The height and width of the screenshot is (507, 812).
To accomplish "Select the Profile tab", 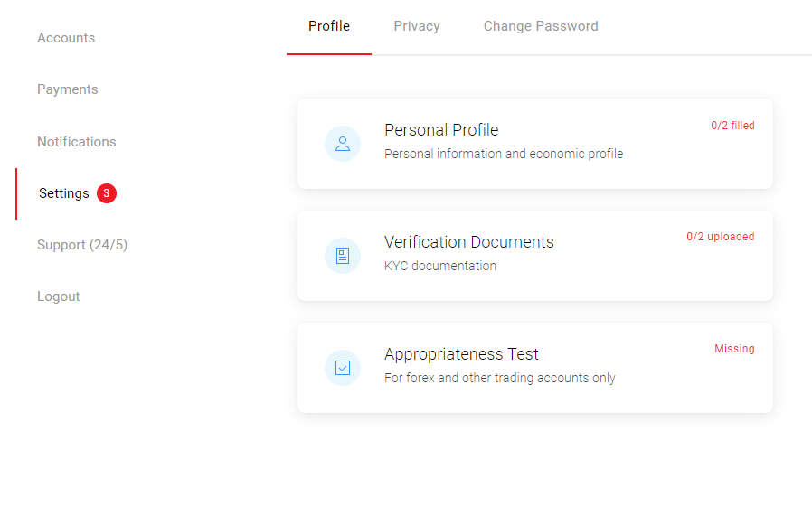I will click(329, 26).
